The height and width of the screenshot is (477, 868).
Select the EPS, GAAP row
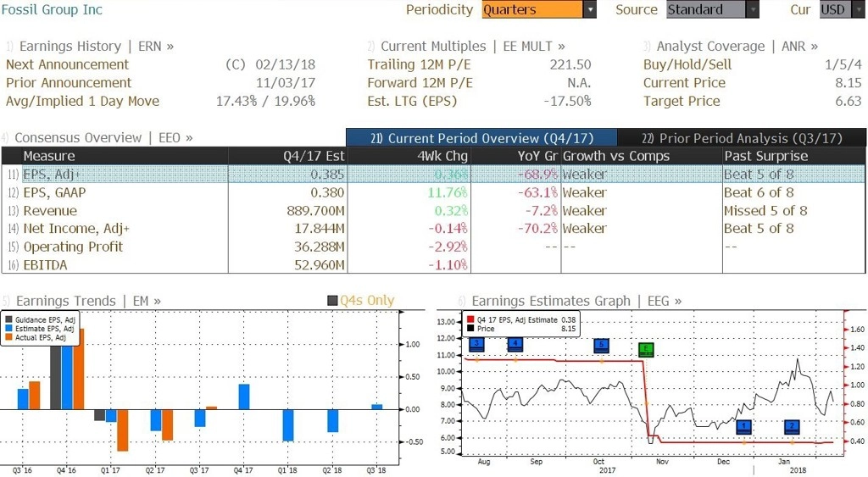coord(433,192)
